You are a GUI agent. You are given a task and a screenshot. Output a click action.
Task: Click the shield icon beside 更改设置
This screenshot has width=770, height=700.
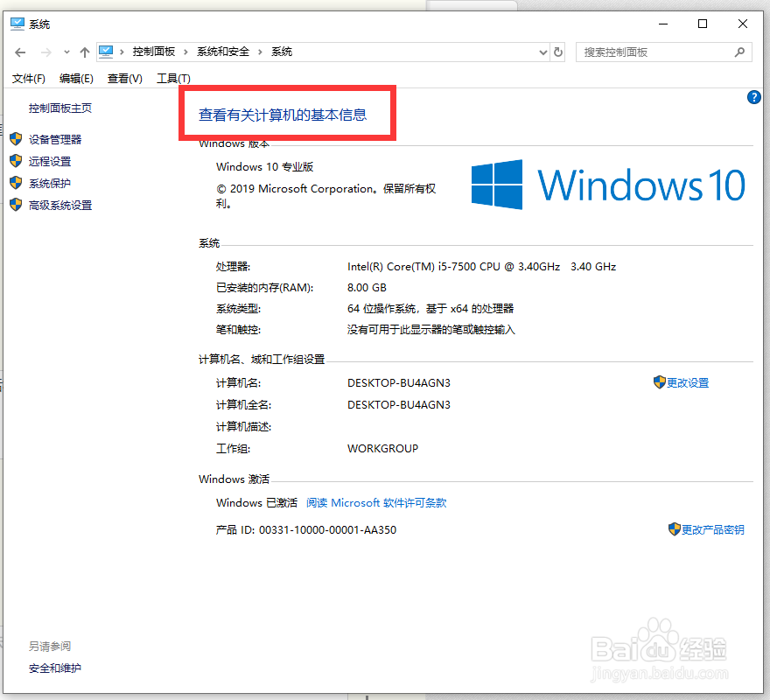pyautogui.click(x=660, y=382)
